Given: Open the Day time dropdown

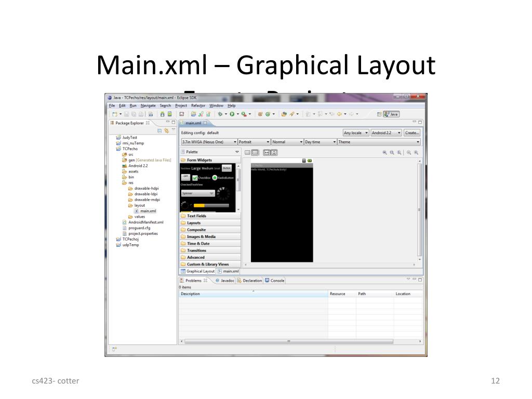Looking at the screenshot, I should pos(320,142).
